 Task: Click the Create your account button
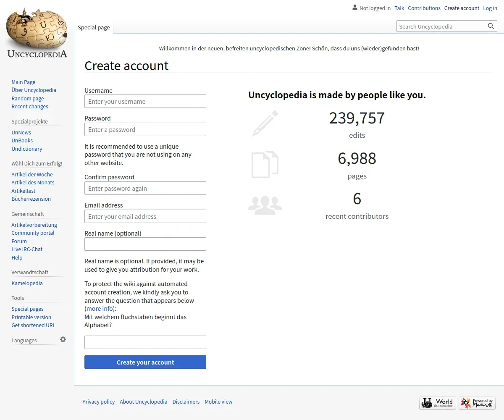point(145,362)
